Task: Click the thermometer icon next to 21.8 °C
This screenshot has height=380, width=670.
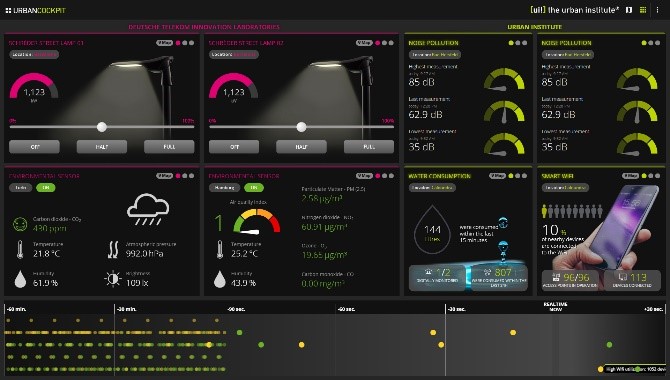Action: pos(20,250)
